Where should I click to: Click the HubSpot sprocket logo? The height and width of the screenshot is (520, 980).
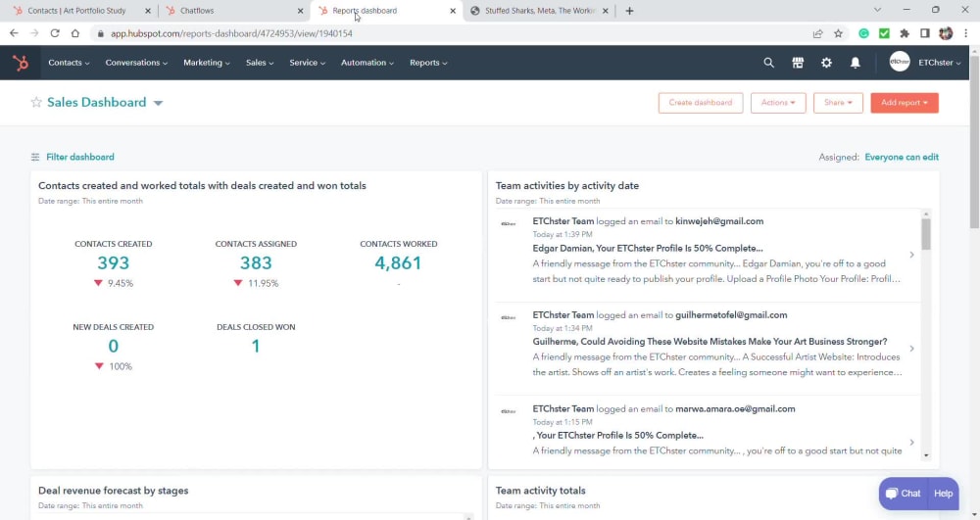21,63
